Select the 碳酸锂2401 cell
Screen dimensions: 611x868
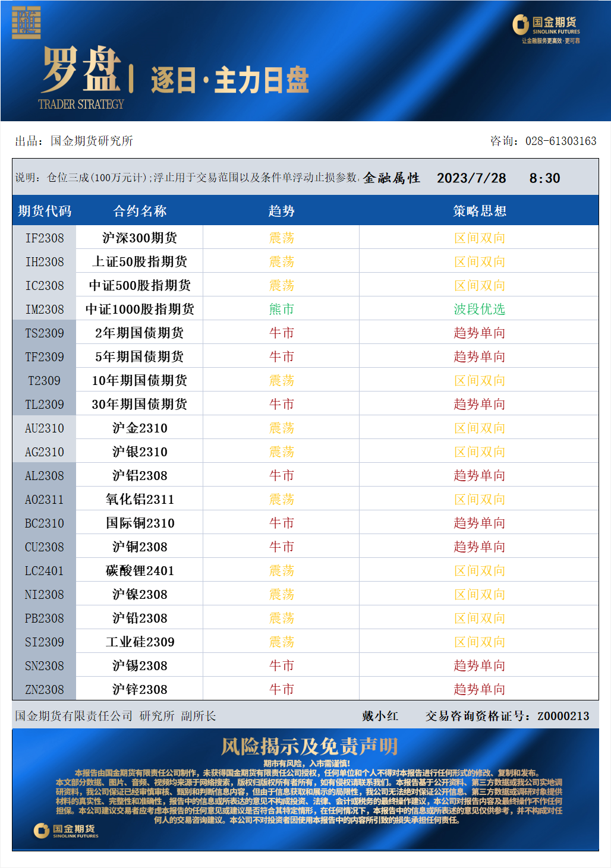(x=140, y=570)
